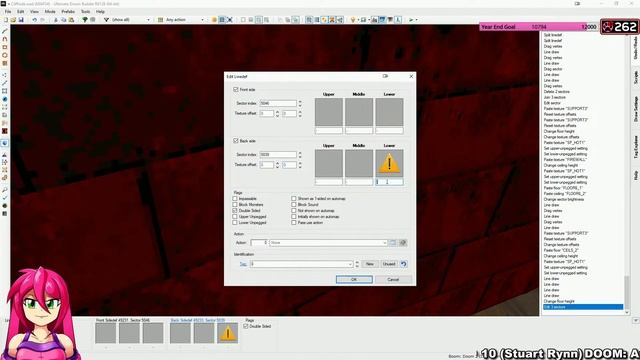Confirm the dialog with OK
Image resolution: width=640 pixels, height=360 pixels.
coord(354,280)
